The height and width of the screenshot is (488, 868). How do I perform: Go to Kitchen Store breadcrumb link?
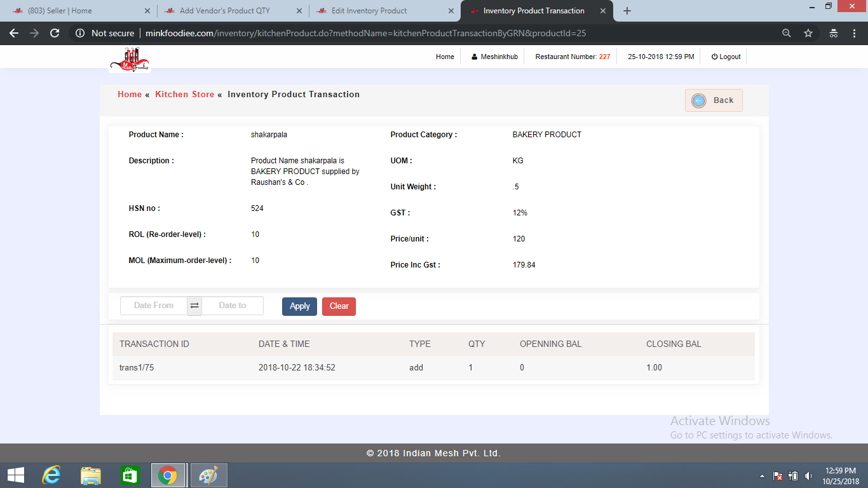point(185,94)
